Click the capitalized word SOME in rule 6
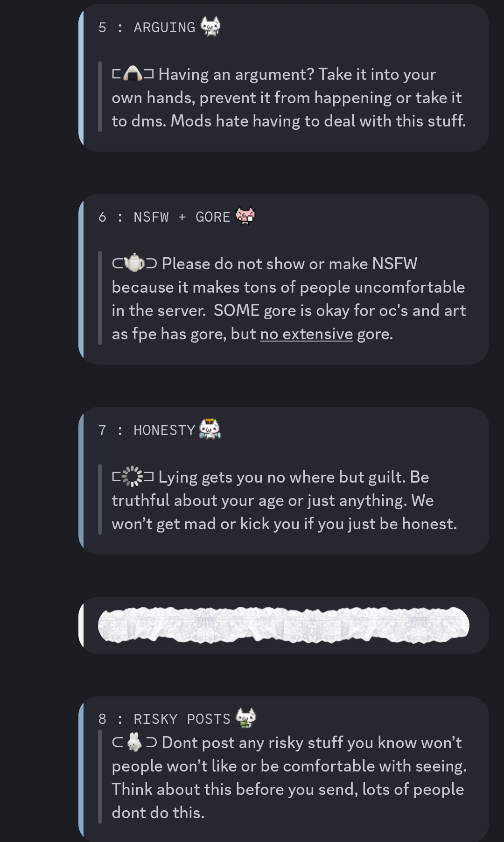The image size is (504, 842). 236,311
